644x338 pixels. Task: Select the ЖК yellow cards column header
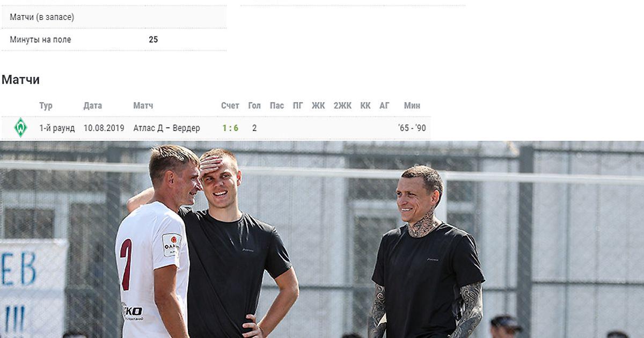click(x=318, y=106)
